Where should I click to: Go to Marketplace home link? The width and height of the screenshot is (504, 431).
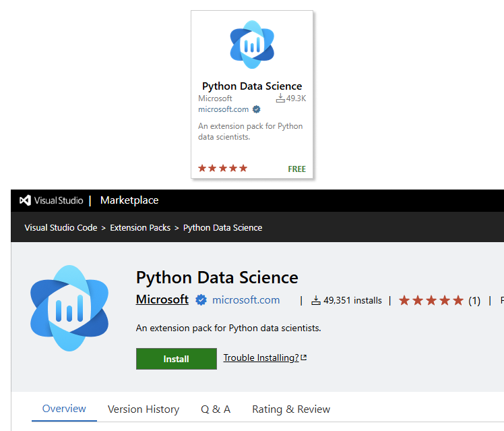(129, 200)
